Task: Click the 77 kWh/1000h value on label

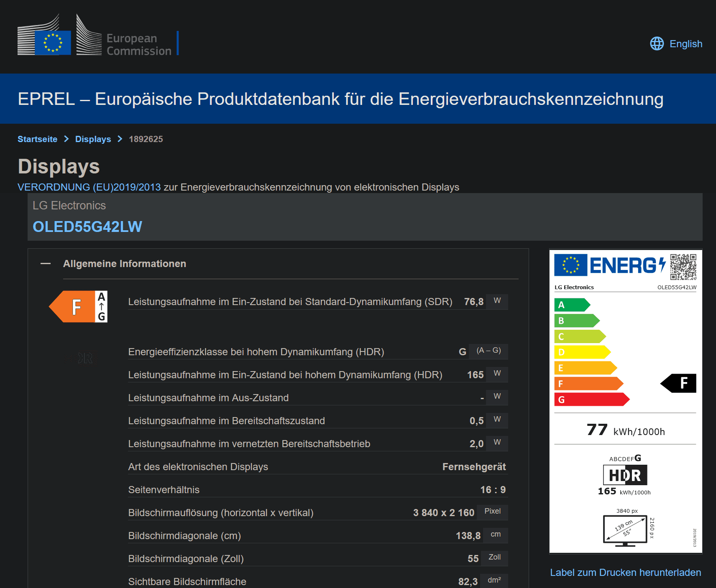Action: pyautogui.click(x=625, y=430)
